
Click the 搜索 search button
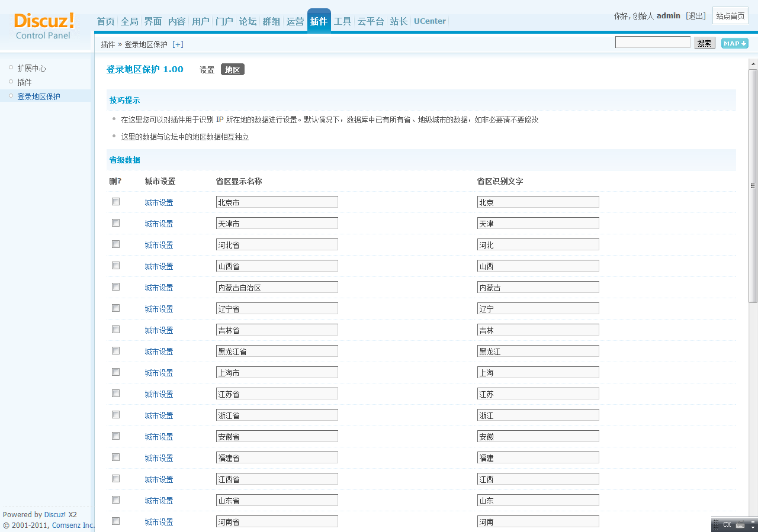704,43
